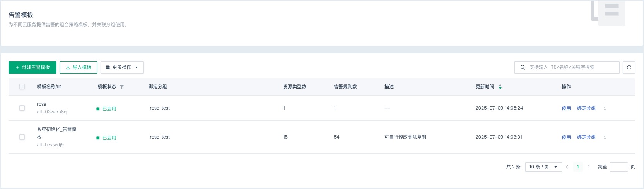Open the three-dot menu for rose row
The height and width of the screenshot is (189, 644).
(x=605, y=107)
